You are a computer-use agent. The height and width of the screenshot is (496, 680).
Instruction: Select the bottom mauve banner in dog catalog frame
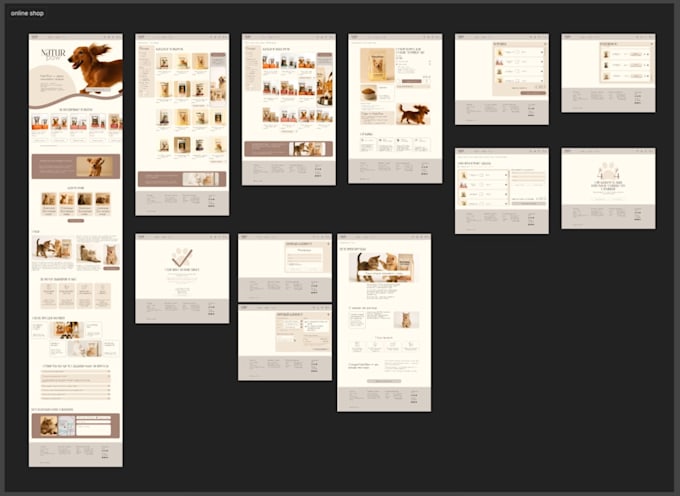(182, 179)
